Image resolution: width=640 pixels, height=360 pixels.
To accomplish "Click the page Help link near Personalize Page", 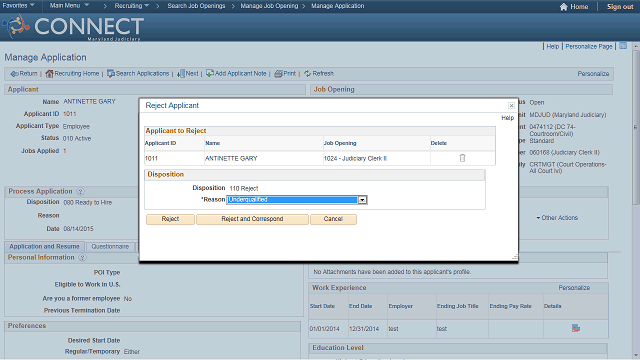I will [x=553, y=47].
